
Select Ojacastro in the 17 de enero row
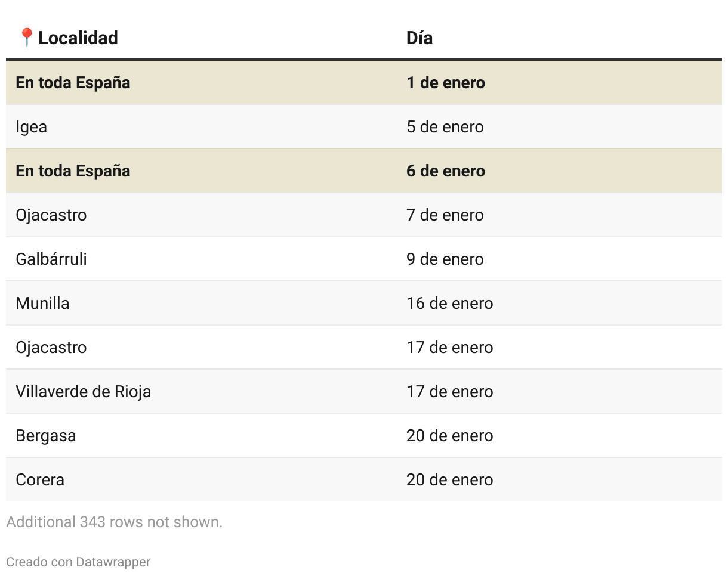click(51, 348)
